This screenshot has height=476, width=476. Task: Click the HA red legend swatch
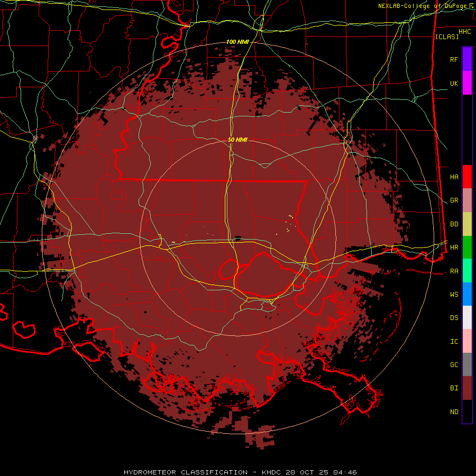tap(467, 177)
